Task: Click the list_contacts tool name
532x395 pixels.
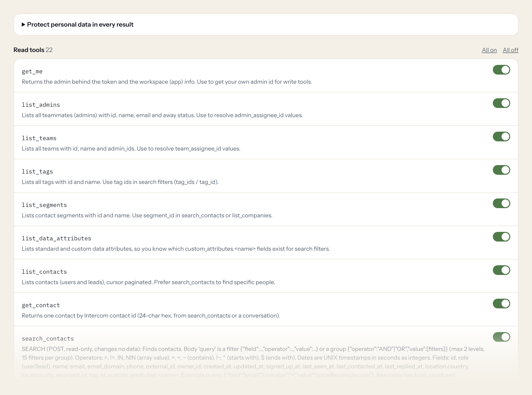Action: 44,272
